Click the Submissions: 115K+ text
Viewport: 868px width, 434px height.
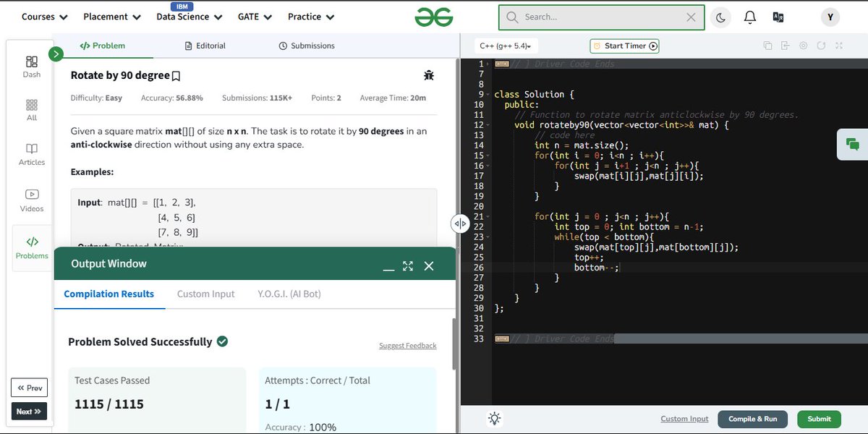coord(258,98)
